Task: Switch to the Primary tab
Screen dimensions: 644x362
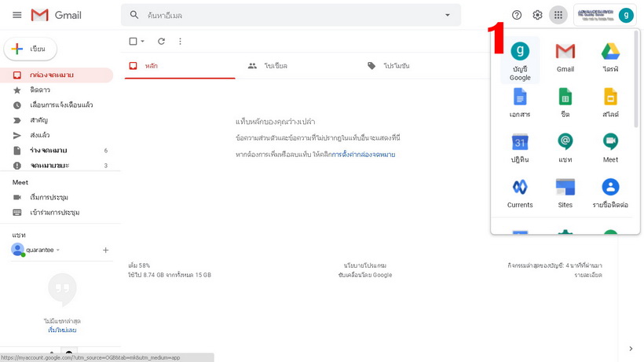Action: pos(180,66)
